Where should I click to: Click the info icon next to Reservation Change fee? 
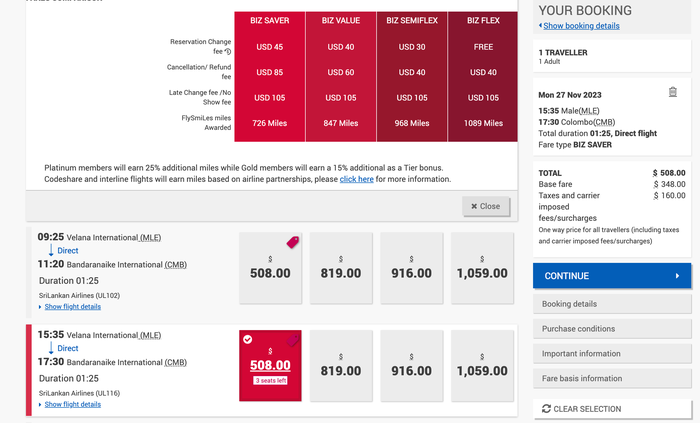[228, 52]
